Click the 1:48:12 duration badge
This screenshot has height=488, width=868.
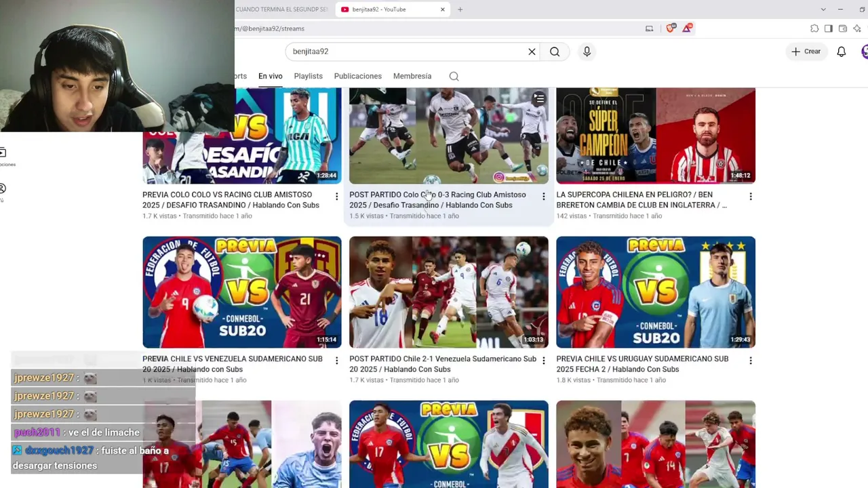(741, 176)
